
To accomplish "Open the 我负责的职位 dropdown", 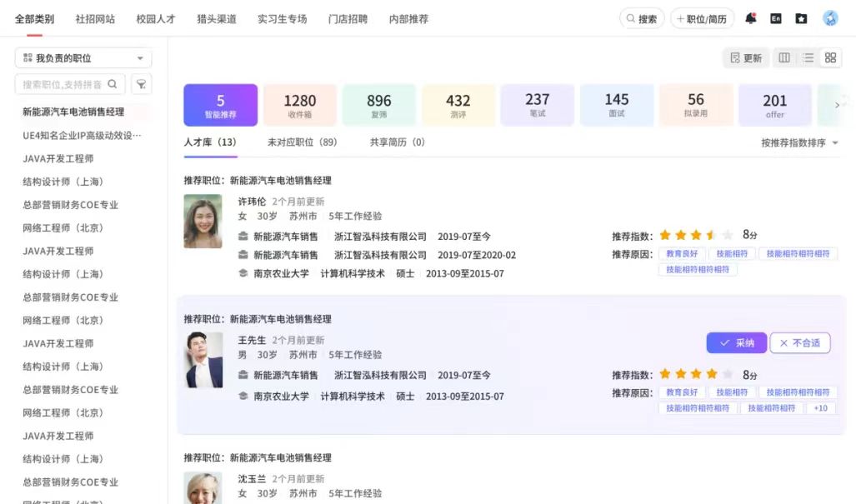I will pos(83,57).
